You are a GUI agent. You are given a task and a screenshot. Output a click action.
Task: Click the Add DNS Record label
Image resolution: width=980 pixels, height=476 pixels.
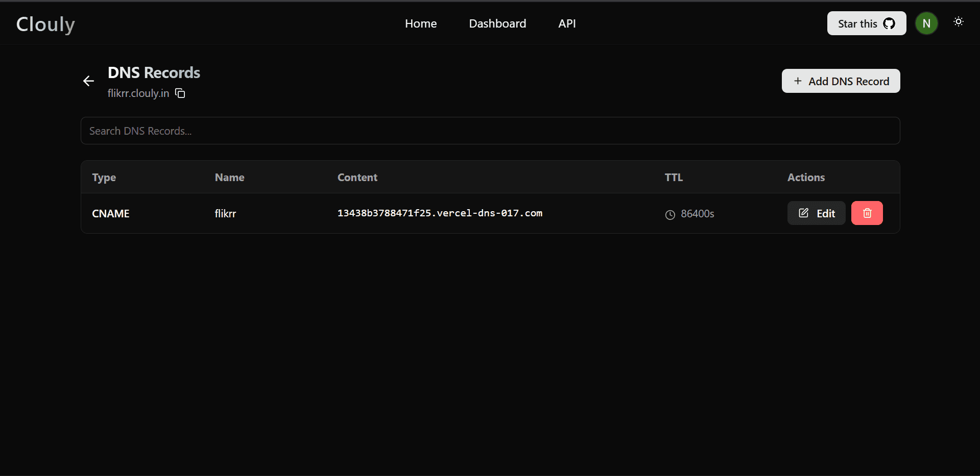click(x=849, y=82)
